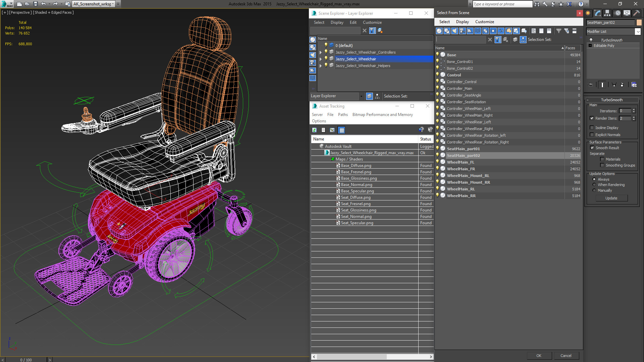Image resolution: width=644 pixels, height=362 pixels.
Task: Expand the selected Jazzy_Select_Wheelchair layer
Action: (321, 59)
